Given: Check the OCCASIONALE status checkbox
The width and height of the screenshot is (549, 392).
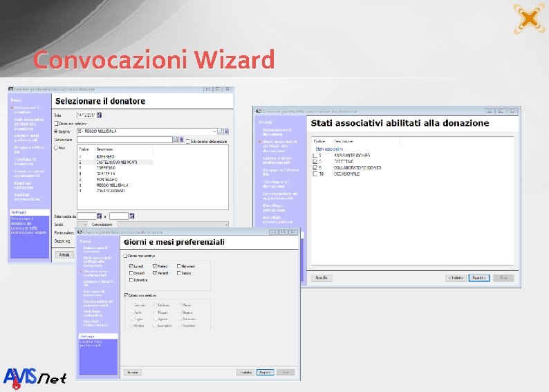Looking at the screenshot, I should pyautogui.click(x=315, y=174).
